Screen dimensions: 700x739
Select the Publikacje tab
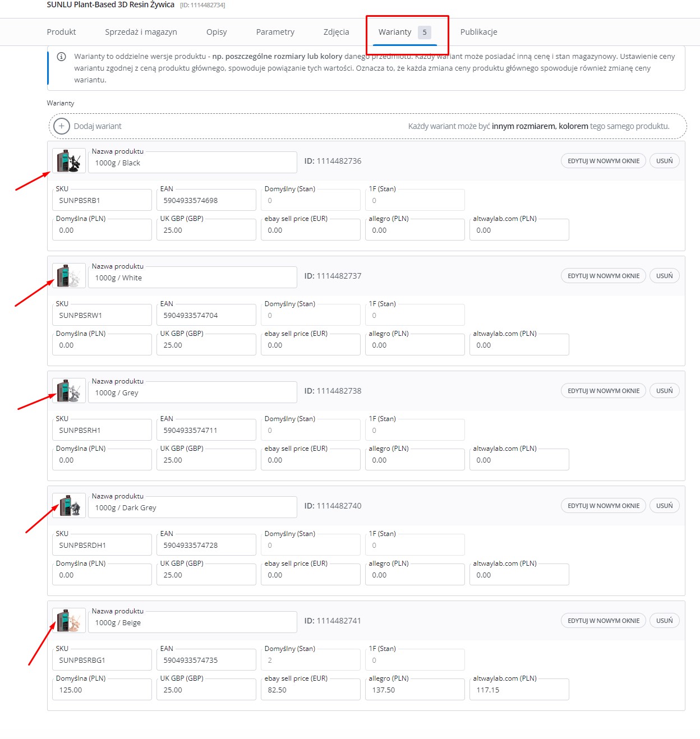[x=478, y=32]
